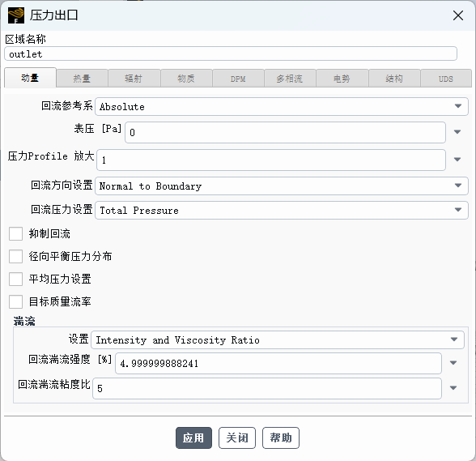The width and height of the screenshot is (476, 461).
Task: Click the 应用 button
Action: 193,438
